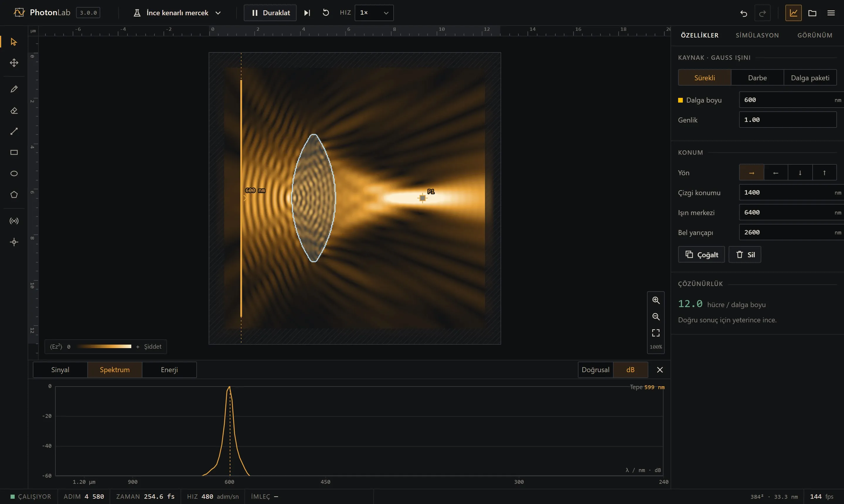Click the ZAMAN 254.6 fs readout
The width and height of the screenshot is (844, 504).
[x=145, y=497]
